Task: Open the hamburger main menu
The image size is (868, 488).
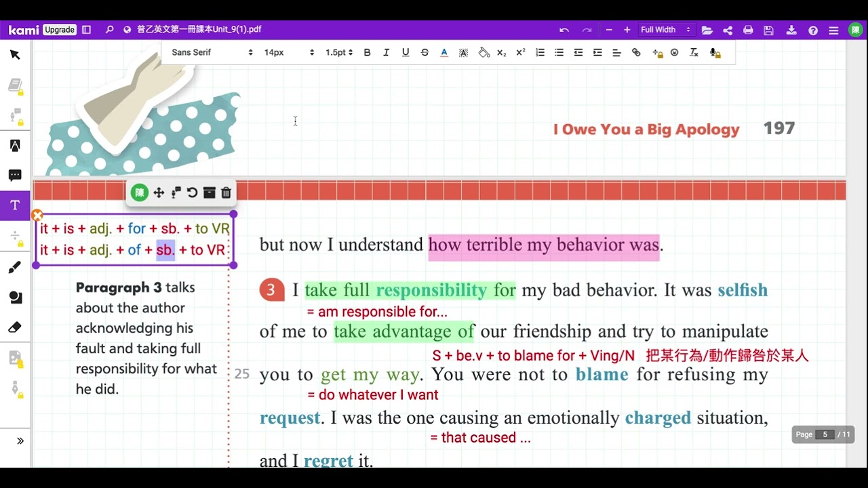Action: pos(834,30)
